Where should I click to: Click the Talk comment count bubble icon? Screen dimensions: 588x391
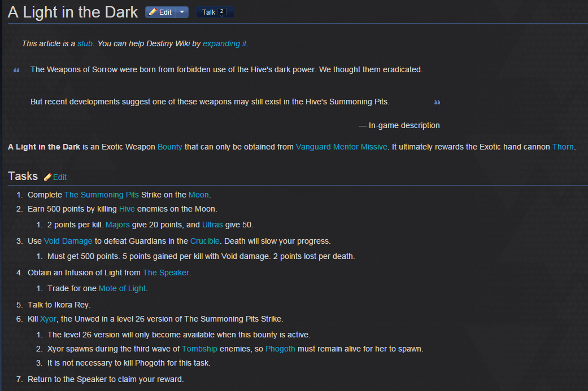[x=221, y=12]
